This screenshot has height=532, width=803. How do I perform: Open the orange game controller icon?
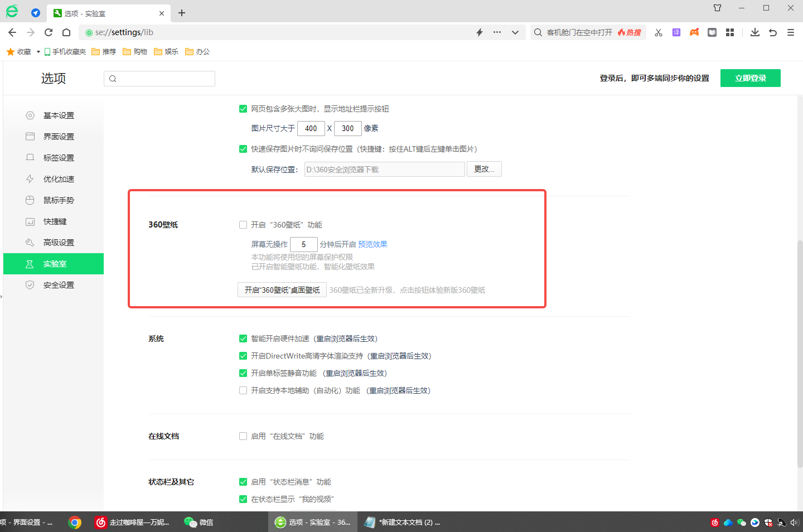coord(694,32)
